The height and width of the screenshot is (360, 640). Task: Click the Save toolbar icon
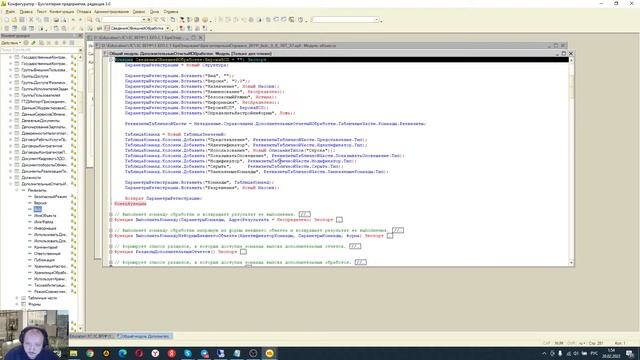point(22,20)
